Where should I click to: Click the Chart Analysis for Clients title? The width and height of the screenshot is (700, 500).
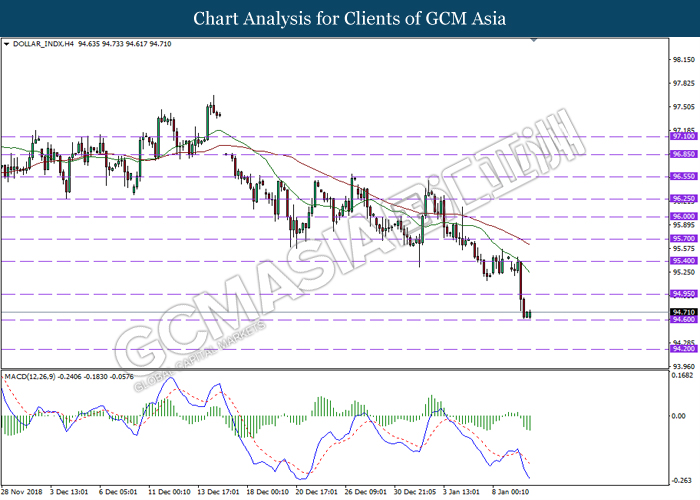pyautogui.click(x=350, y=19)
